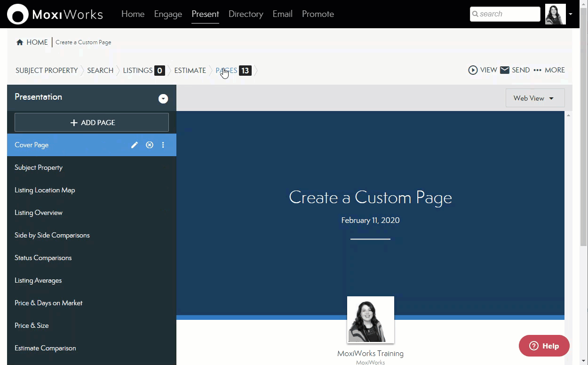Click the three-dot MORE icon
This screenshot has width=588, height=365.
point(538,70)
